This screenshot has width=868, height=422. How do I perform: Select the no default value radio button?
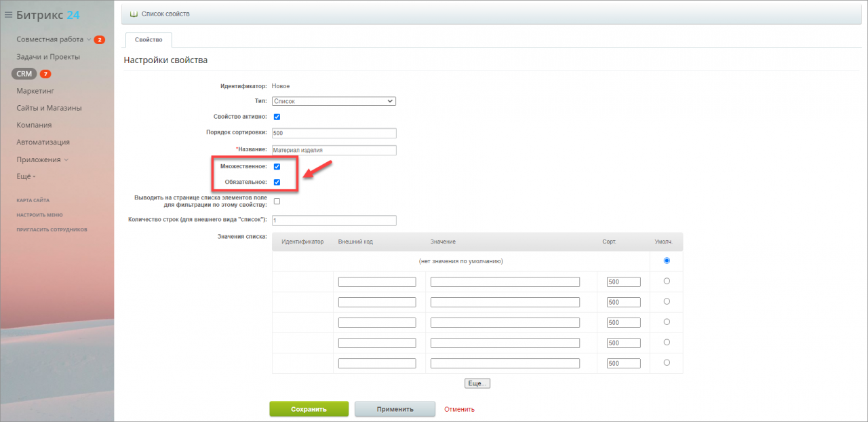click(x=667, y=261)
